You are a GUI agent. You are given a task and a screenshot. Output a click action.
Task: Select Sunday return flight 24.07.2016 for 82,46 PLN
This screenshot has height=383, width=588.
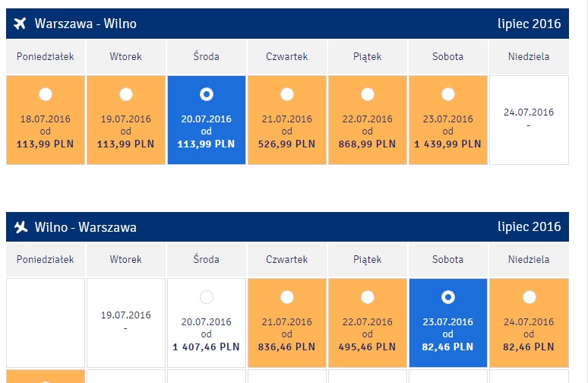pos(530,297)
